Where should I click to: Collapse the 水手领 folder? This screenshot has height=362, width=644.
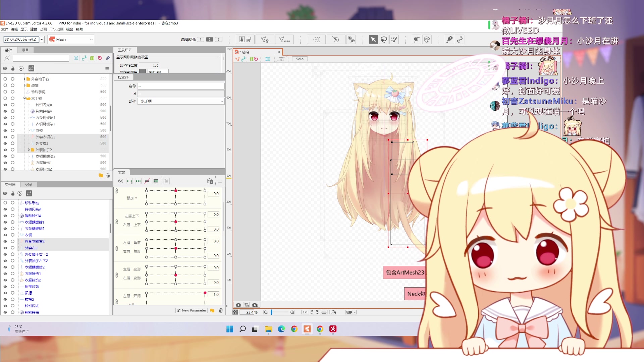[24, 98]
